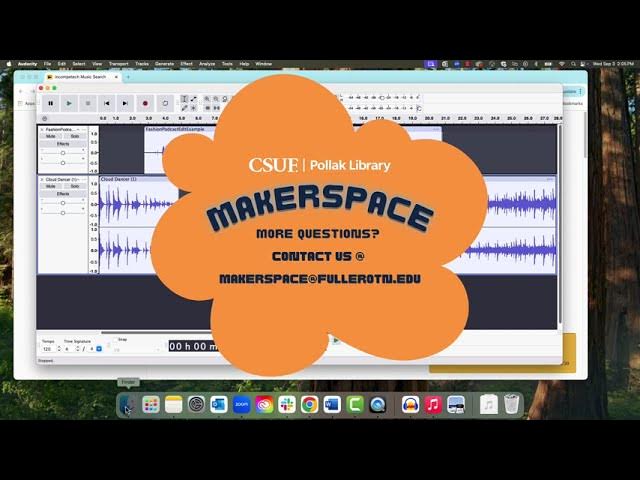The height and width of the screenshot is (480, 640).
Task: Solo the FashionPodcast track
Action: [75, 136]
